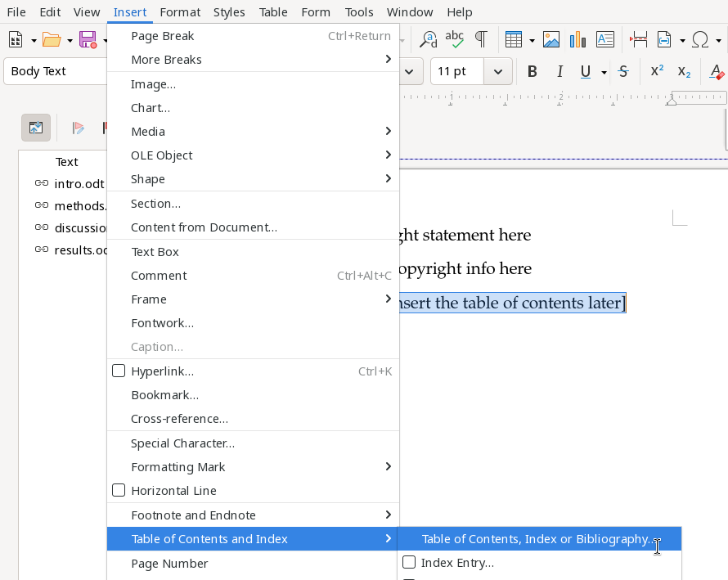The height and width of the screenshot is (580, 728).
Task: Click the Special Character omega icon
Action: point(700,40)
